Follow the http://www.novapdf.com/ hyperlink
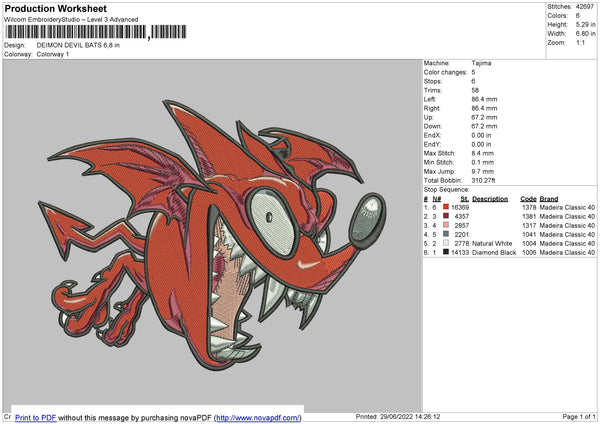Viewport: 600px width, 424px height. pos(258,417)
